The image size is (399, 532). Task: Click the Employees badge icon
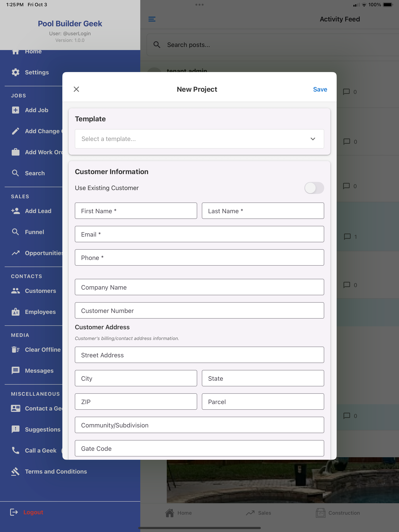(16, 312)
